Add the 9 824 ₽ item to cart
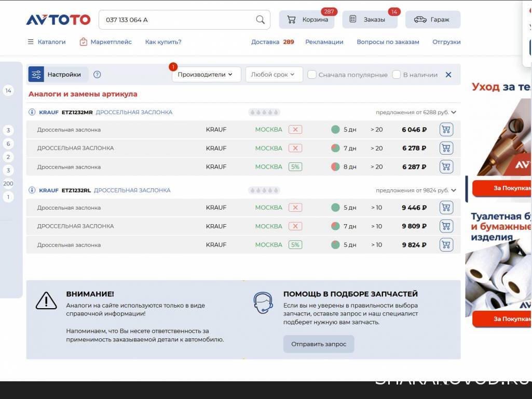 [x=446, y=245]
